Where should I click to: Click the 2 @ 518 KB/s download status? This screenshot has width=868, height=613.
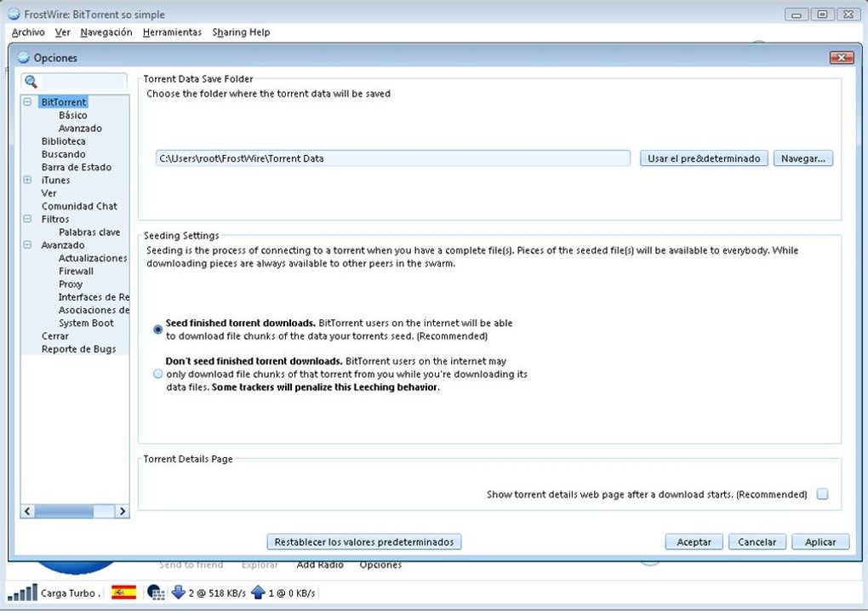point(217,593)
